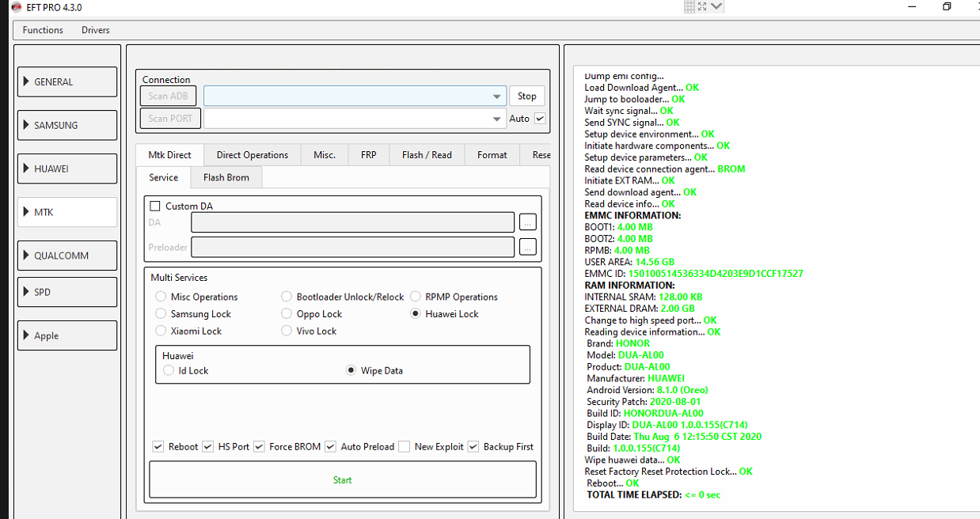The width and height of the screenshot is (980, 519).
Task: Toggle the Reboot checkbox
Action: (x=158, y=447)
